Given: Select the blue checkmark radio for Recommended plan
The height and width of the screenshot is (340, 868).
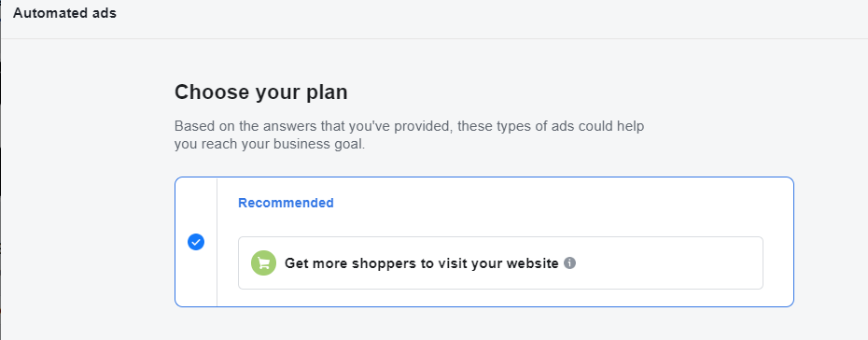Looking at the screenshot, I should pyautogui.click(x=196, y=242).
